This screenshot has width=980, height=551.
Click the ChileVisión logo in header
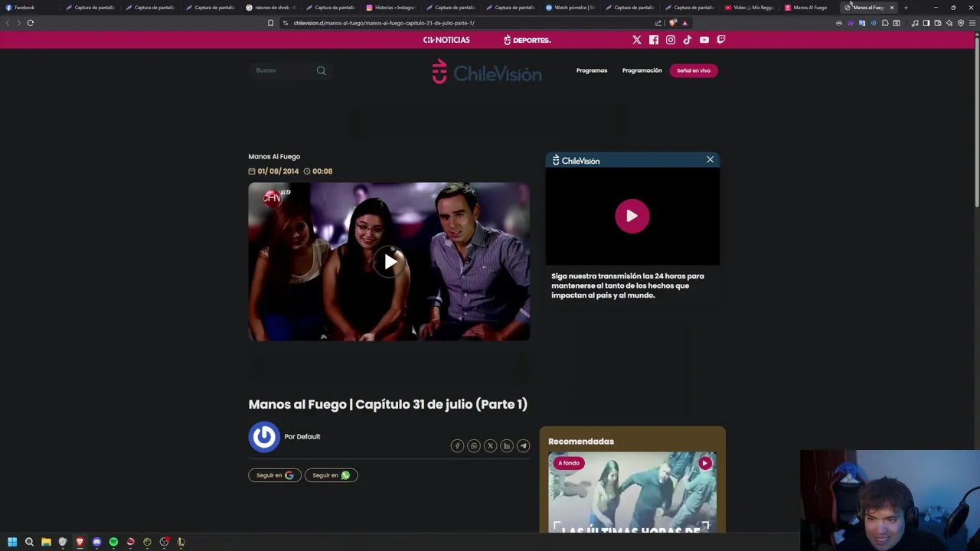(487, 71)
